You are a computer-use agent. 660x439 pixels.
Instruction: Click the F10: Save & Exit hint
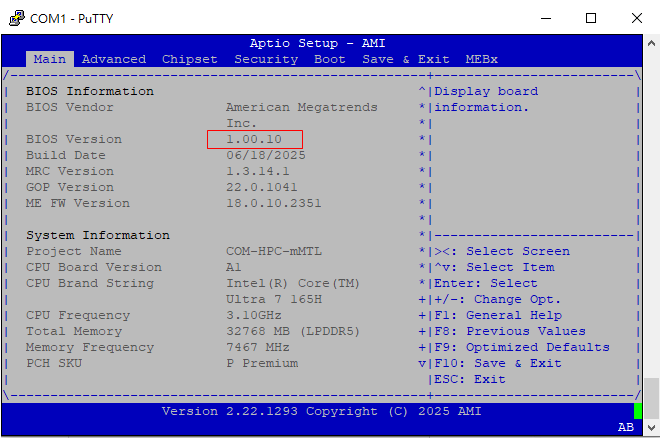click(498, 363)
